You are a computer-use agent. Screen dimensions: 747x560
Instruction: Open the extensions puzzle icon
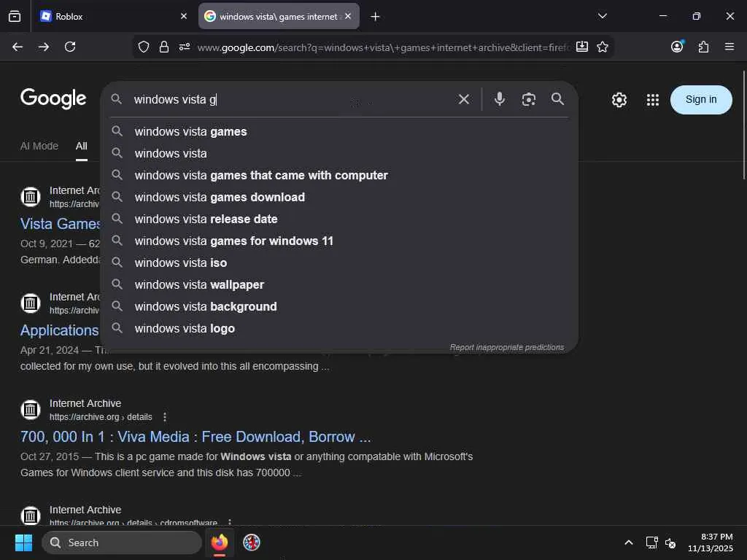tap(703, 47)
